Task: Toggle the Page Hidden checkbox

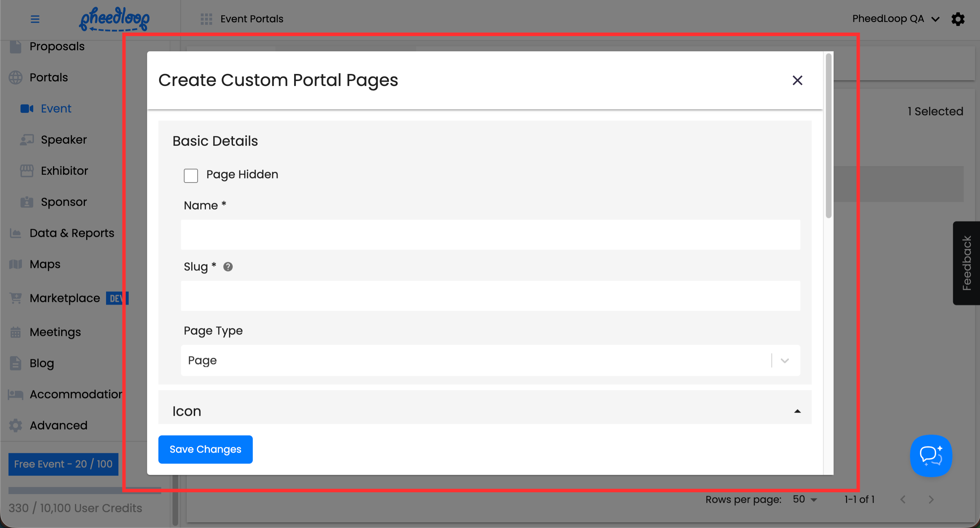Action: [191, 176]
